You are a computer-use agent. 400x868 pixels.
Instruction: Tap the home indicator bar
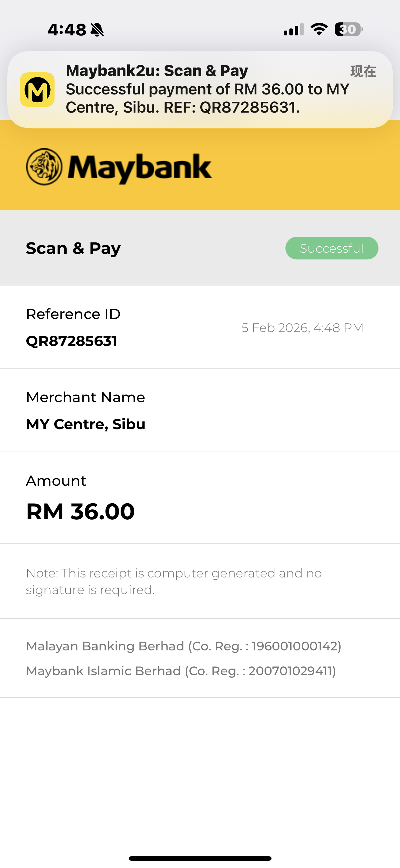pos(200,858)
